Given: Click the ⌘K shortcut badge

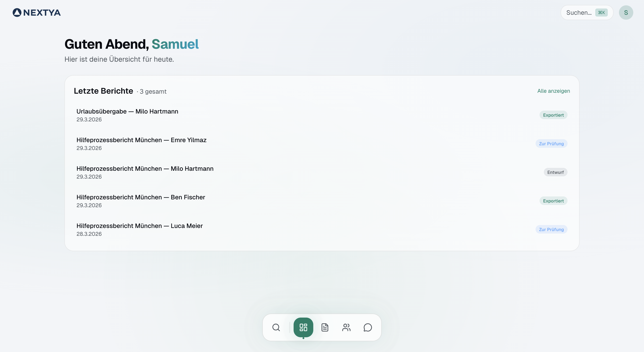Looking at the screenshot, I should pyautogui.click(x=601, y=13).
